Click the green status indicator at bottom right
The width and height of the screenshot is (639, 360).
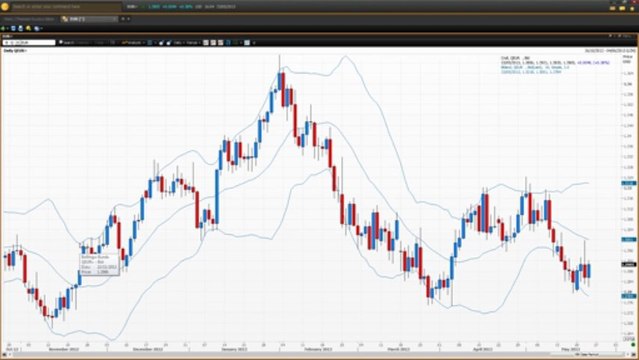pyautogui.click(x=633, y=345)
